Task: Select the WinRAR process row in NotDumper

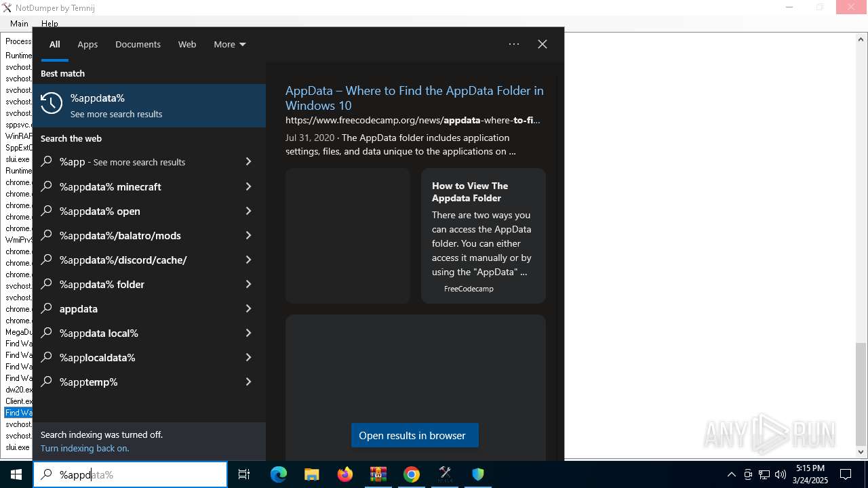Action: (x=18, y=136)
